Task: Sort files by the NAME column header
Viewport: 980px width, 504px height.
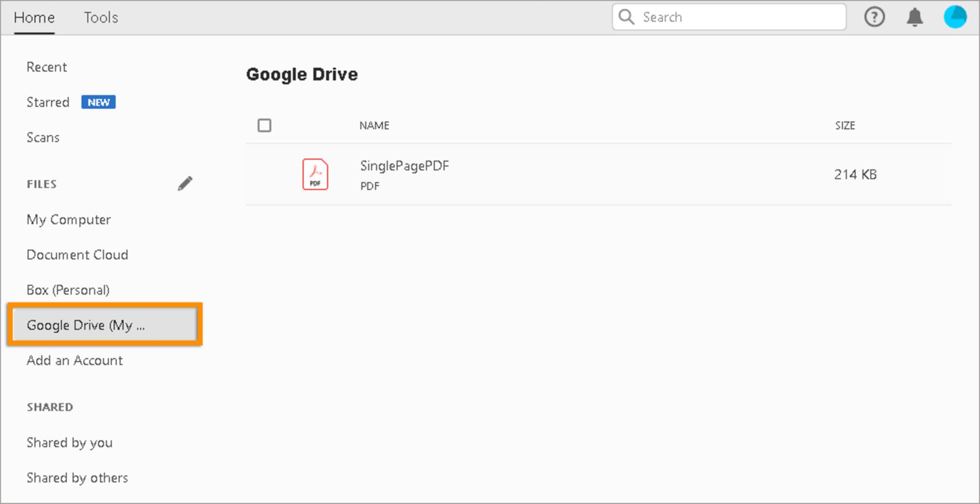Action: coord(374,125)
